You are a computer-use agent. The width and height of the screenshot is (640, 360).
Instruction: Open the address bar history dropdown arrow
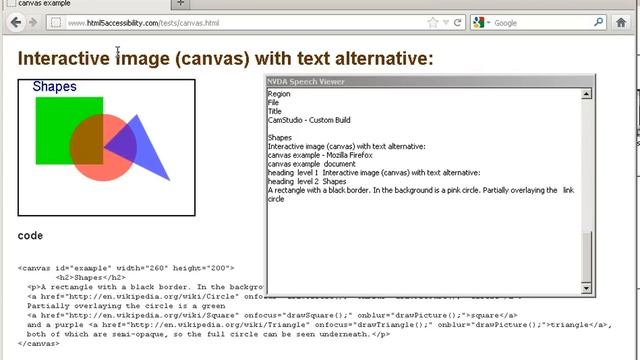(x=446, y=23)
